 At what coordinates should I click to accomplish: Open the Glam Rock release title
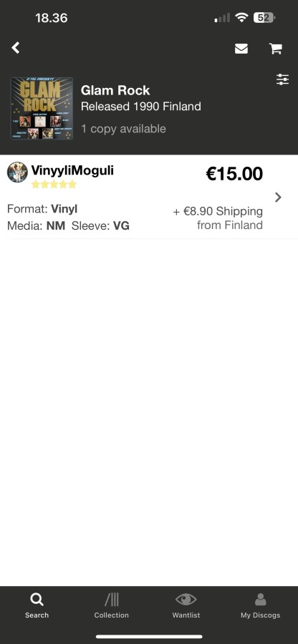point(115,90)
